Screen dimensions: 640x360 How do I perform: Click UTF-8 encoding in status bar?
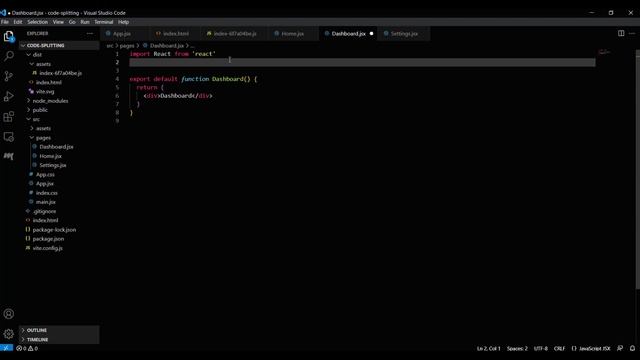(541, 348)
